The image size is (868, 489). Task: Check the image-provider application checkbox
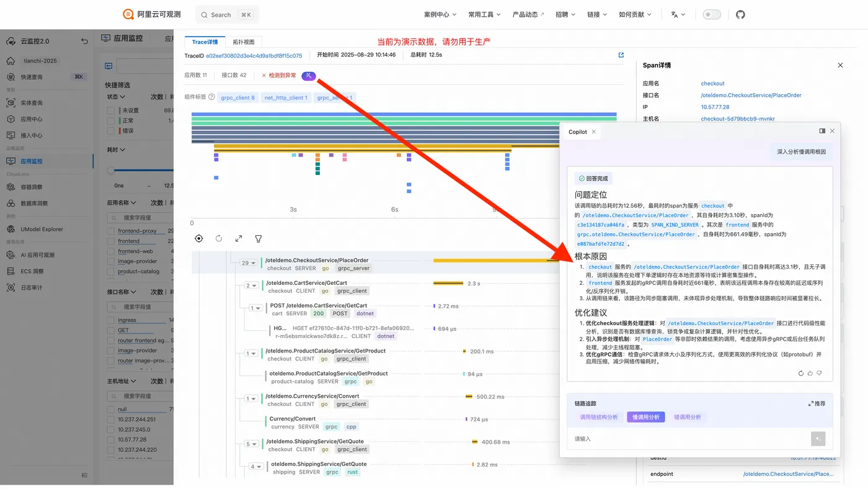[111, 261]
